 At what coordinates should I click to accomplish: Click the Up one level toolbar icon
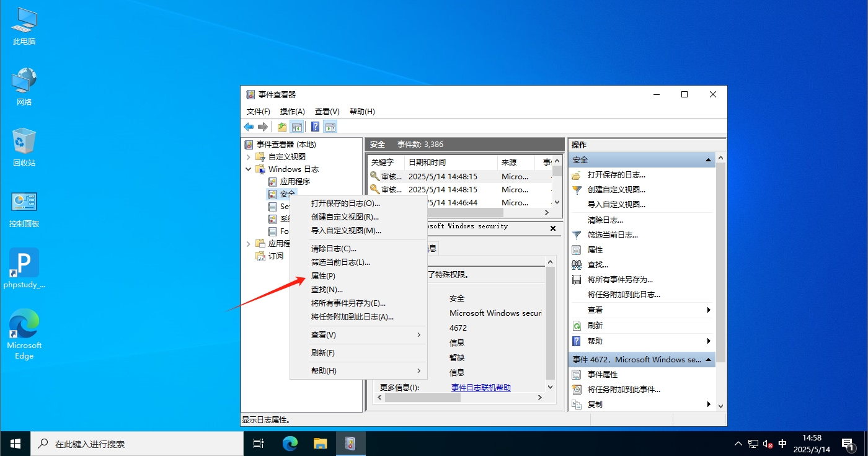coord(282,127)
